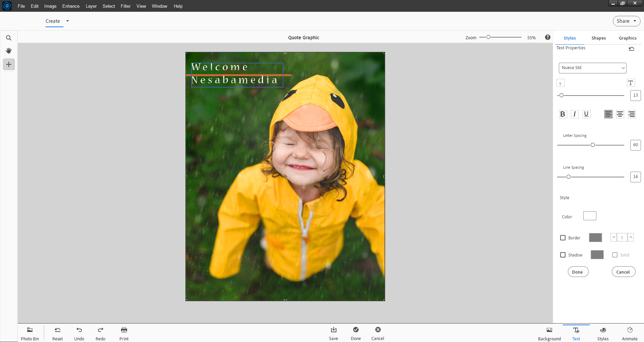Open the Background panel icon
This screenshot has height=342, width=644.
pyautogui.click(x=549, y=330)
